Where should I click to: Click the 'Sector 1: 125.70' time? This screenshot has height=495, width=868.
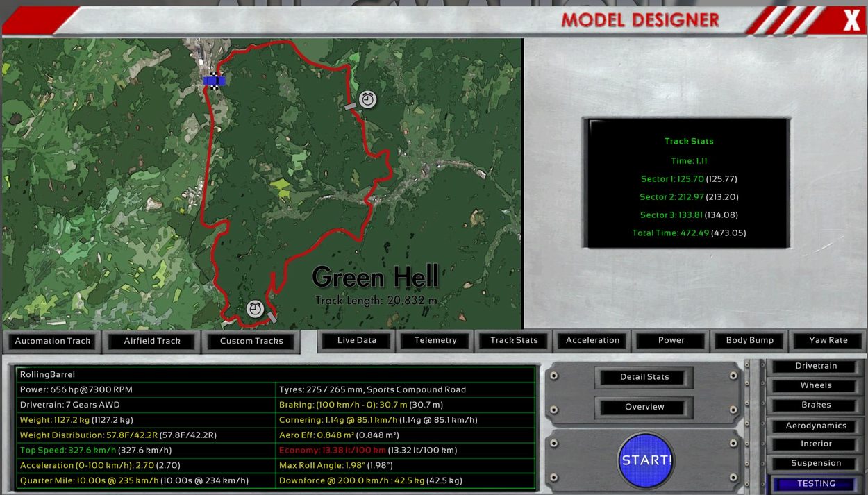671,179
